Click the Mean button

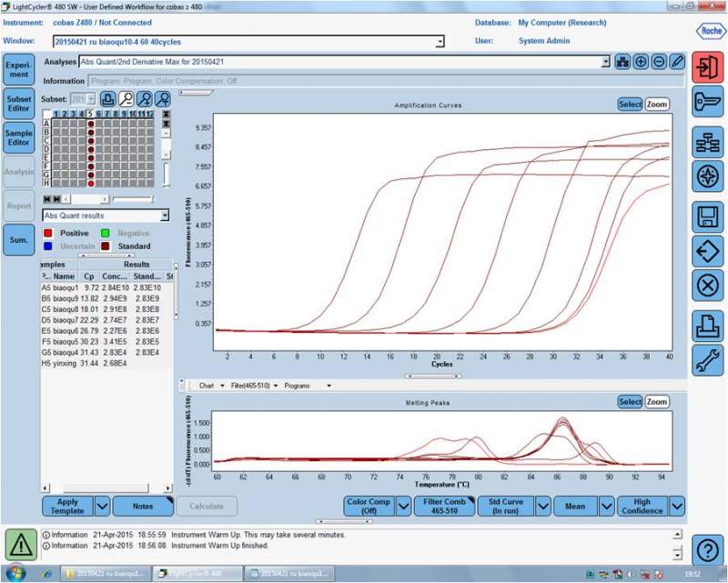575,507
